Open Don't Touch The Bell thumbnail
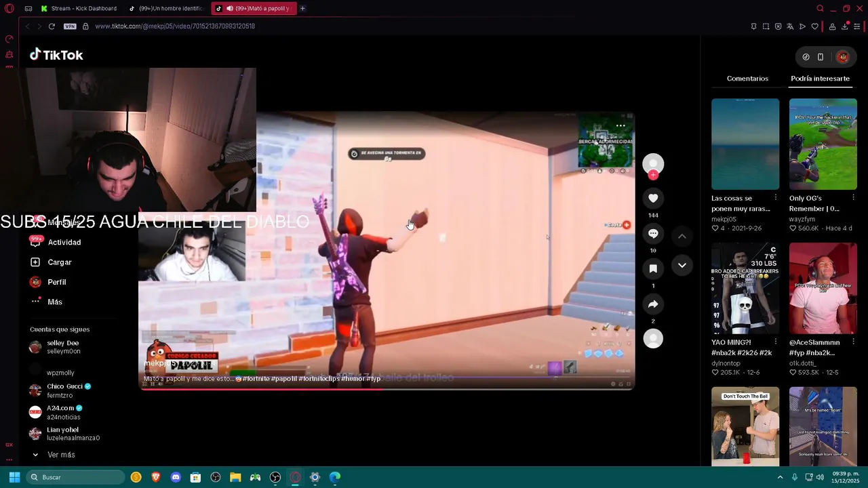Viewport: 868px width, 488px height. (x=745, y=426)
